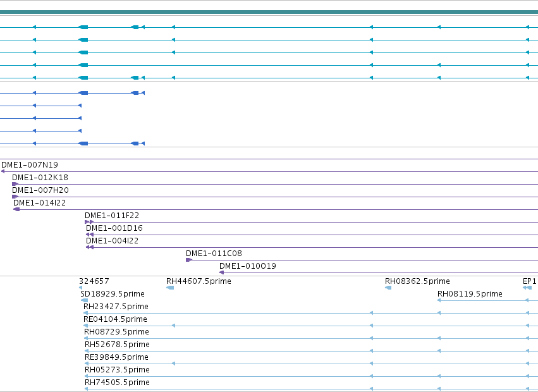Click the DME1-011F22 label
The width and height of the screenshot is (538, 392).
click(x=112, y=216)
